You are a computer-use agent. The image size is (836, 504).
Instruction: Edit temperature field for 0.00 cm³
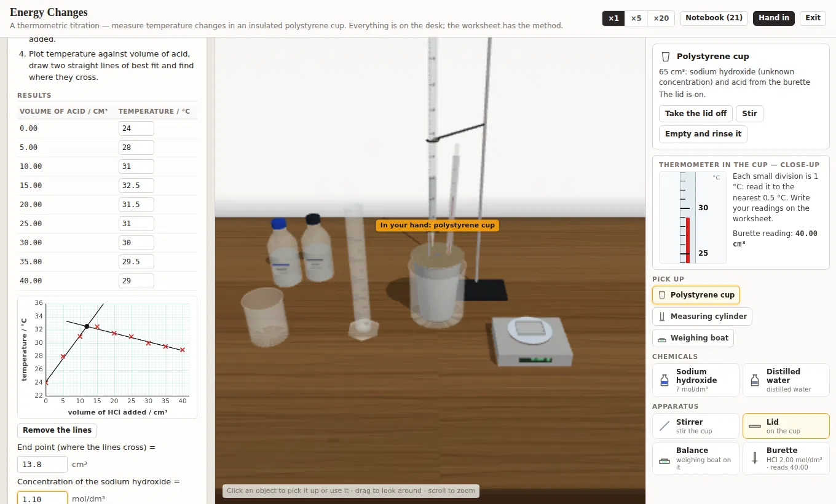pos(136,128)
